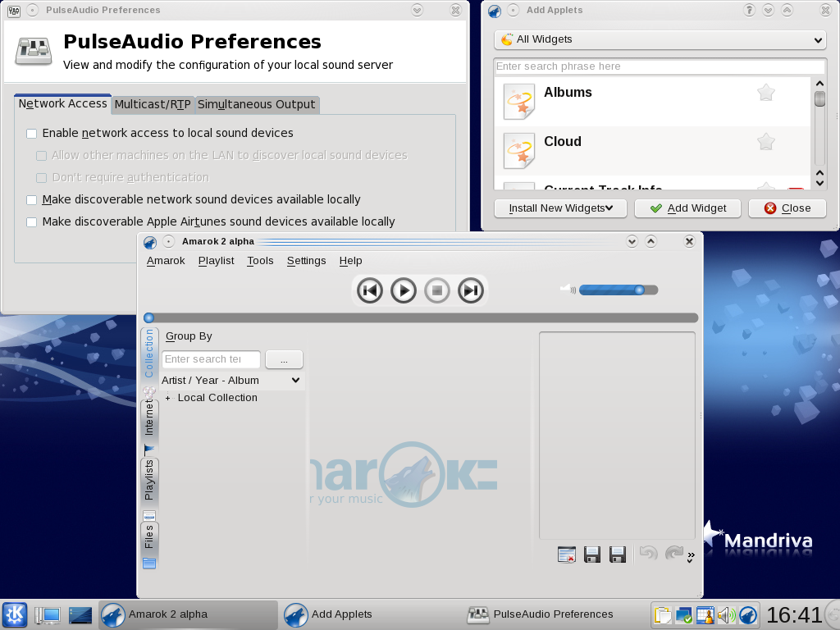Click the scroll-up arrow of widgets list
The width and height of the screenshot is (840, 630).
pos(819,84)
